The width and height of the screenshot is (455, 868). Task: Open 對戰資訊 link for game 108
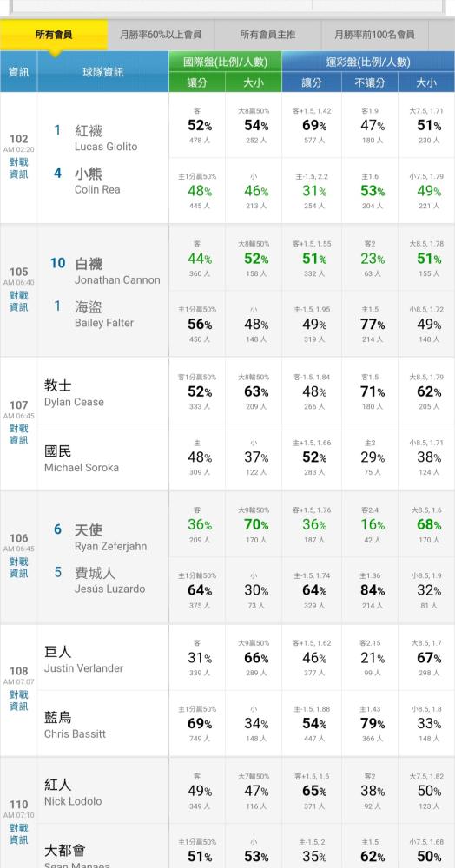click(x=18, y=700)
